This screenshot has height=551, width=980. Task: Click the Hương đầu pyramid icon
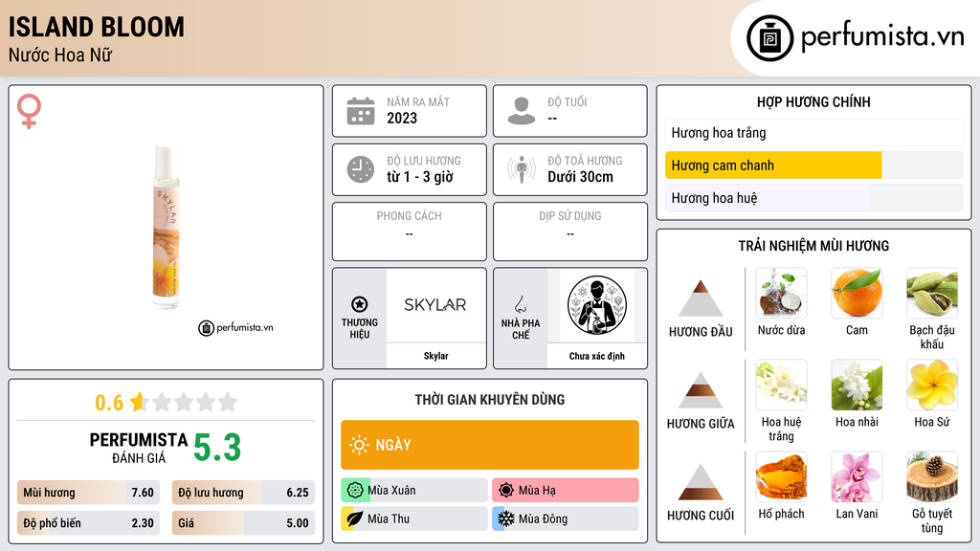pyautogui.click(x=701, y=298)
